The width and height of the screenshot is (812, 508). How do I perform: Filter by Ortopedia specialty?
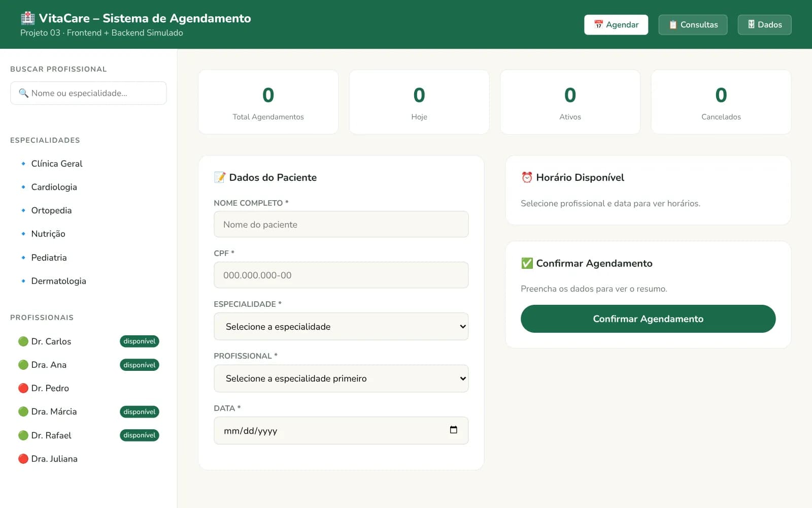[88, 210]
